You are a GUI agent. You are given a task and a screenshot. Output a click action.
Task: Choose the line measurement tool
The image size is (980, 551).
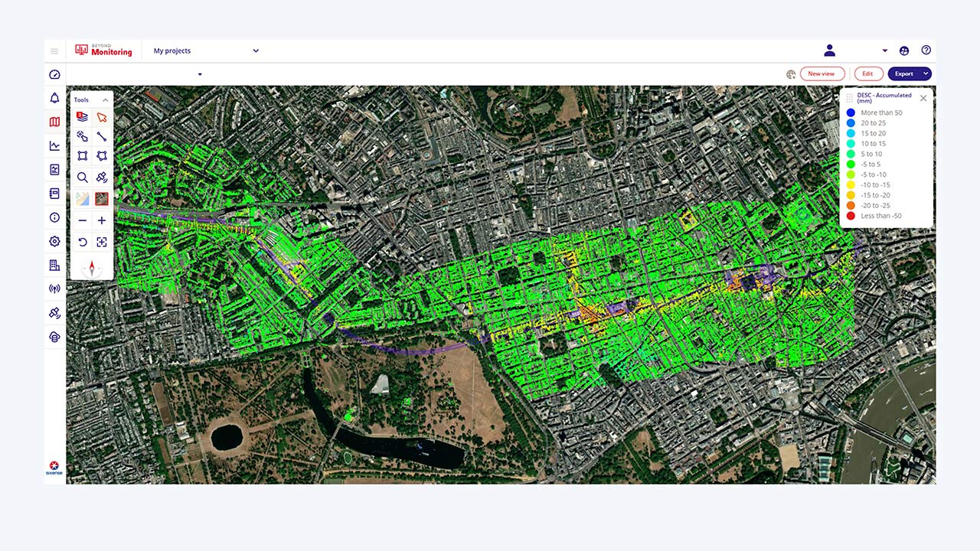[102, 137]
